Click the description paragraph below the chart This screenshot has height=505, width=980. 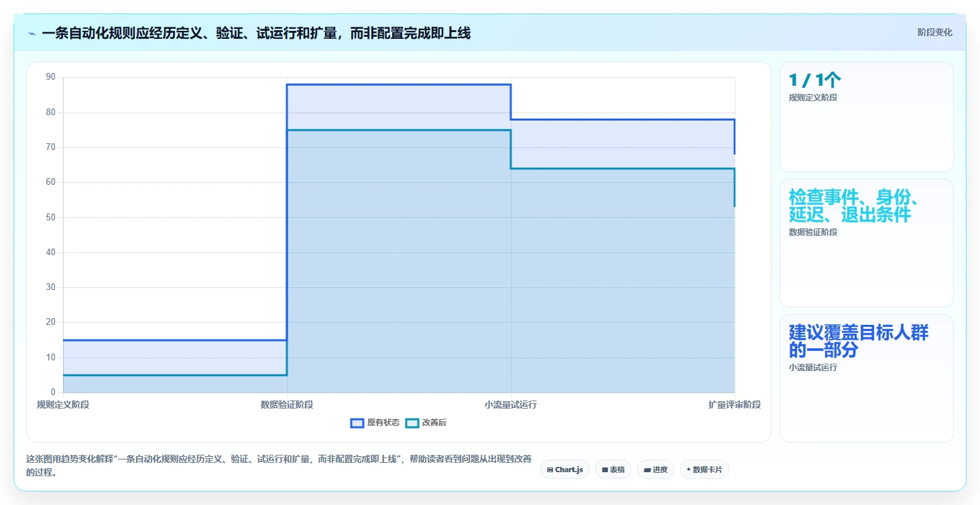pos(279,465)
